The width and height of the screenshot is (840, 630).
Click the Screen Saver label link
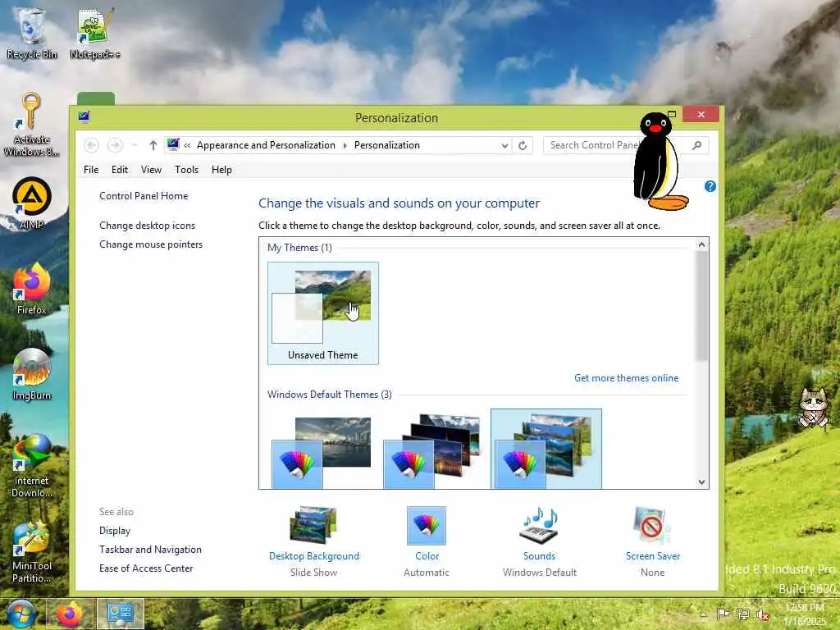pyautogui.click(x=652, y=556)
